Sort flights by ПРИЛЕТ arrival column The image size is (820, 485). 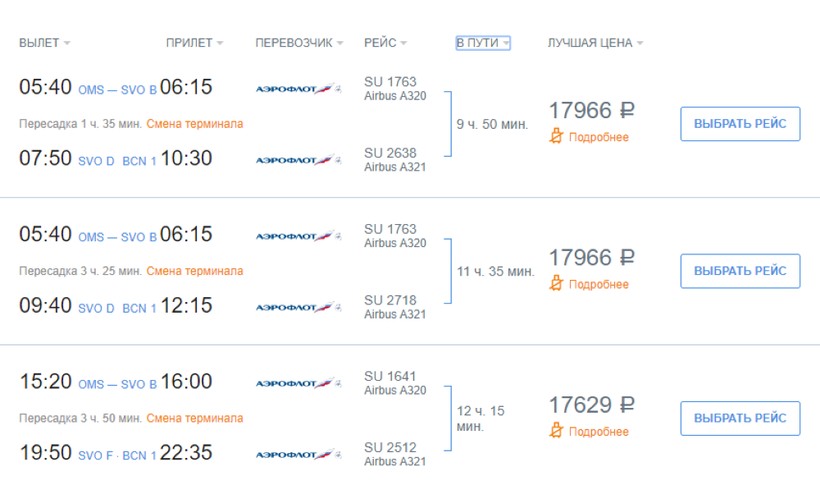(x=194, y=43)
